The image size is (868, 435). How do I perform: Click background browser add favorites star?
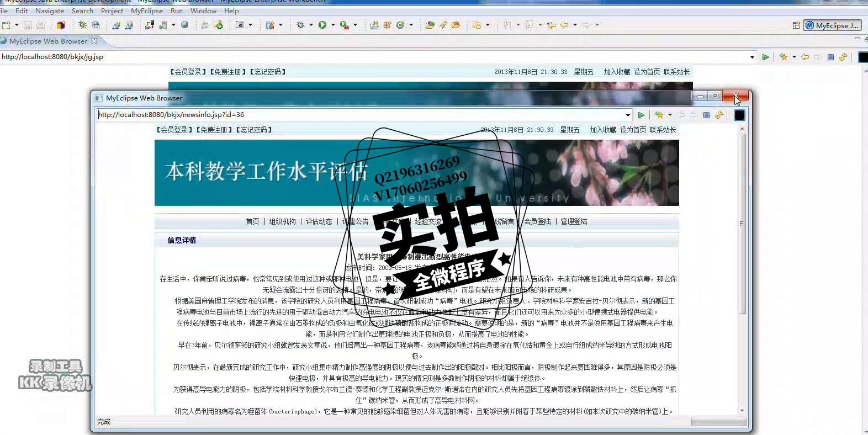click(x=783, y=57)
